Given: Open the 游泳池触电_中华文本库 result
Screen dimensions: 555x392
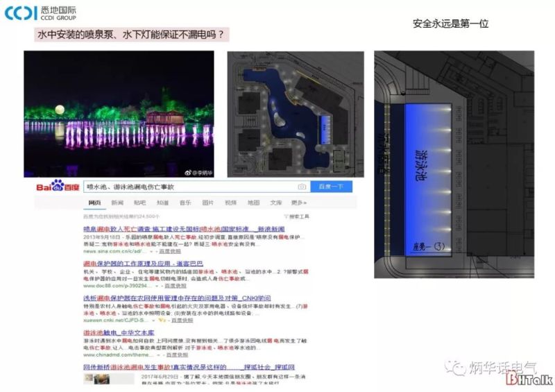Looking at the screenshot, I should [x=119, y=333].
